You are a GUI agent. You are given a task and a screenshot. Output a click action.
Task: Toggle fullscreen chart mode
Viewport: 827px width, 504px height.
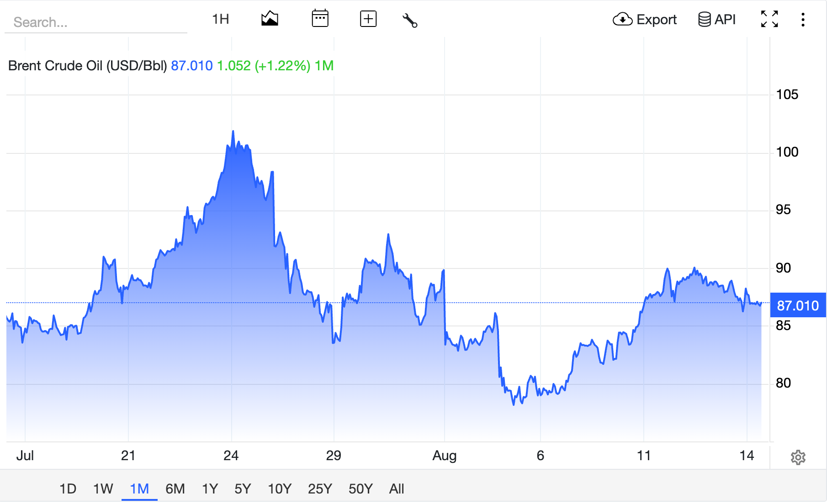769,19
